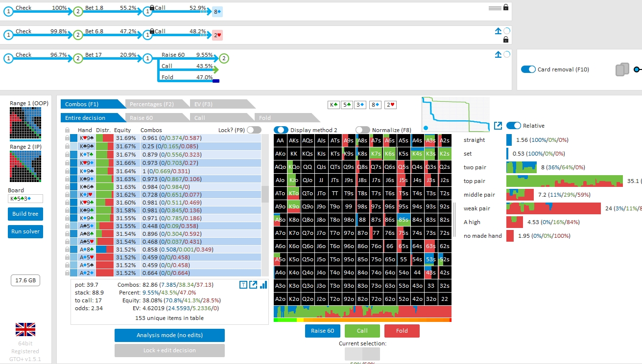Select the Fold tab above hand table
The height and width of the screenshot is (364, 642).
click(x=287, y=117)
